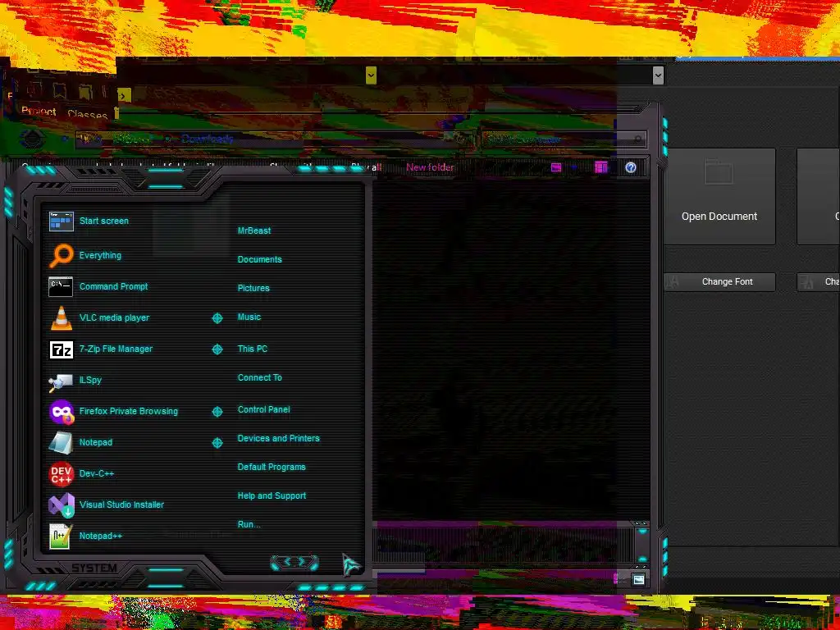This screenshot has height=630, width=840.
Task: Click New folder in the Explorer toolbar
Action: coord(430,167)
